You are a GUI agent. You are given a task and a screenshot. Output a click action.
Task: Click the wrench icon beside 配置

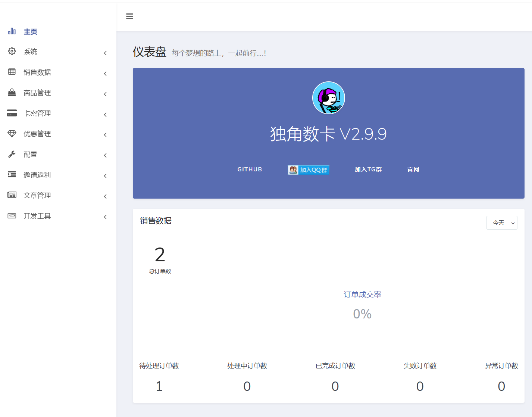tap(12, 154)
